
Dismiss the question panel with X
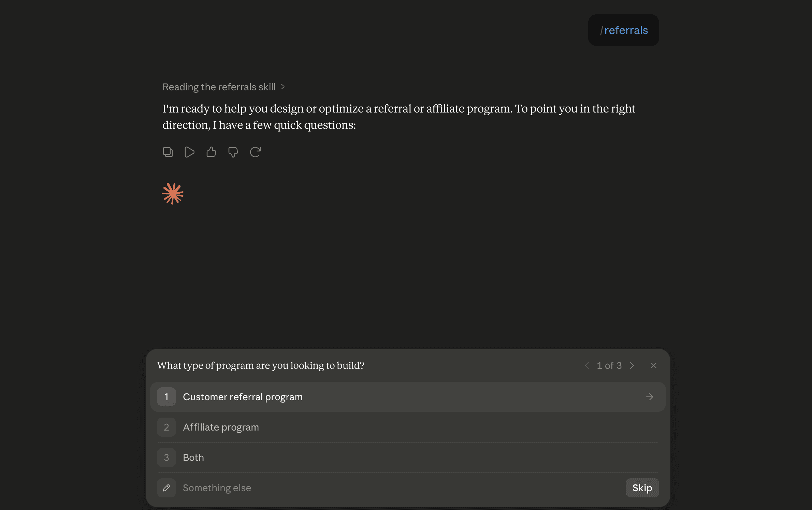pyautogui.click(x=654, y=365)
